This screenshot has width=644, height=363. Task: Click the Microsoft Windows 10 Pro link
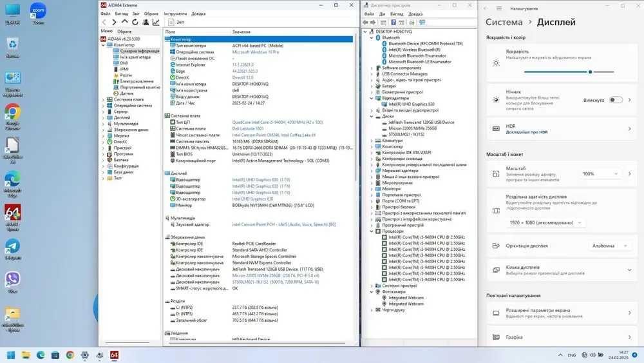pyautogui.click(x=255, y=52)
